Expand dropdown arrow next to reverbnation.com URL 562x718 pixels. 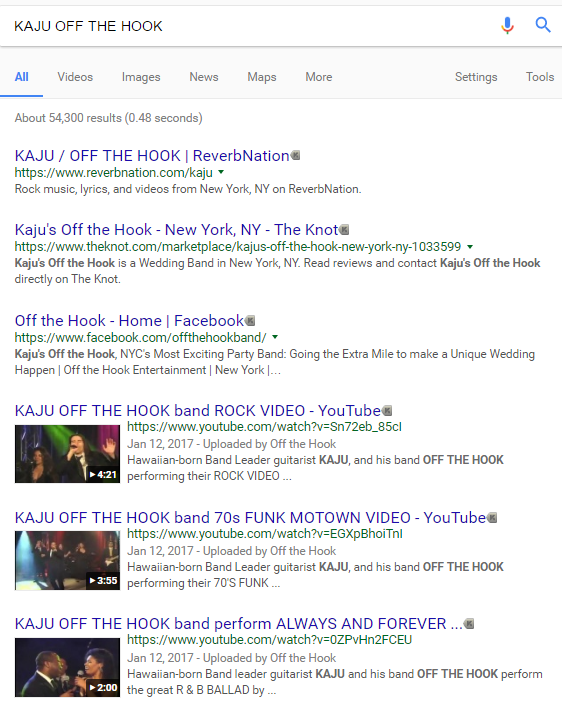221,172
